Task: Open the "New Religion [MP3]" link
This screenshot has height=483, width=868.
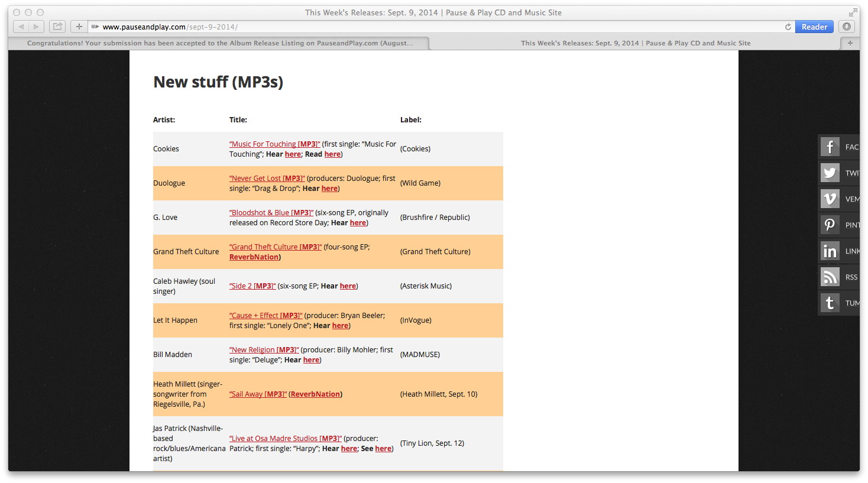Action: [264, 349]
